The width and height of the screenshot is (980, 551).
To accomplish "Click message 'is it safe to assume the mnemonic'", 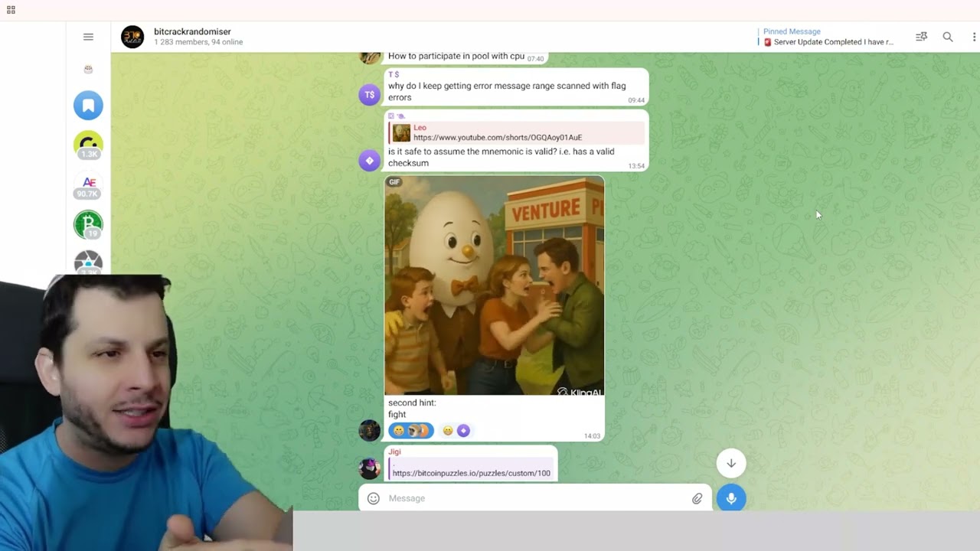I will point(501,157).
